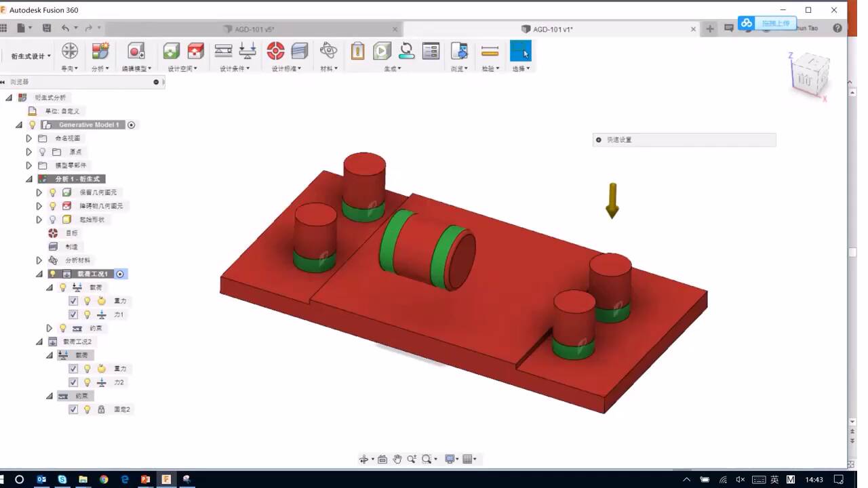Click the preserve geometry design space icon

[x=172, y=51]
